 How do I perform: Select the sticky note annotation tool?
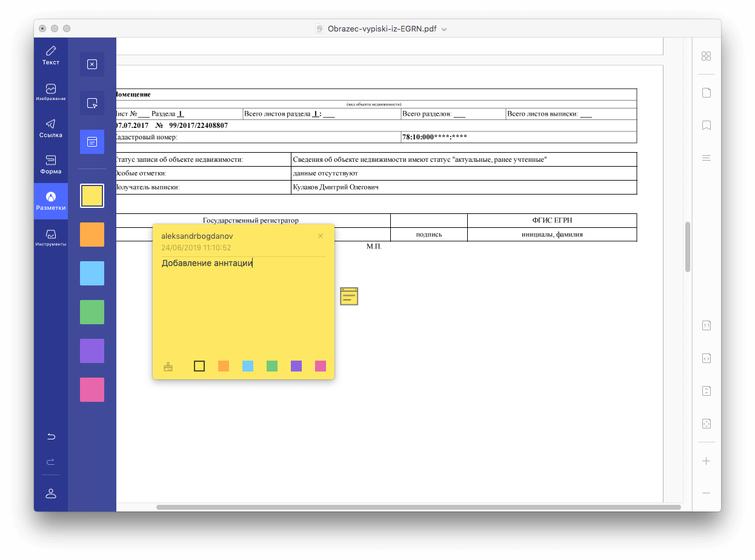[92, 142]
